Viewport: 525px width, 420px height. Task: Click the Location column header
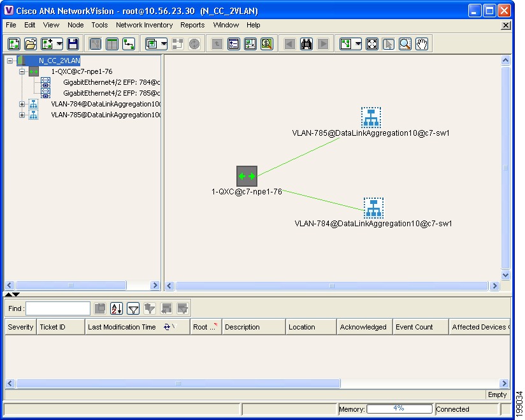coord(311,327)
